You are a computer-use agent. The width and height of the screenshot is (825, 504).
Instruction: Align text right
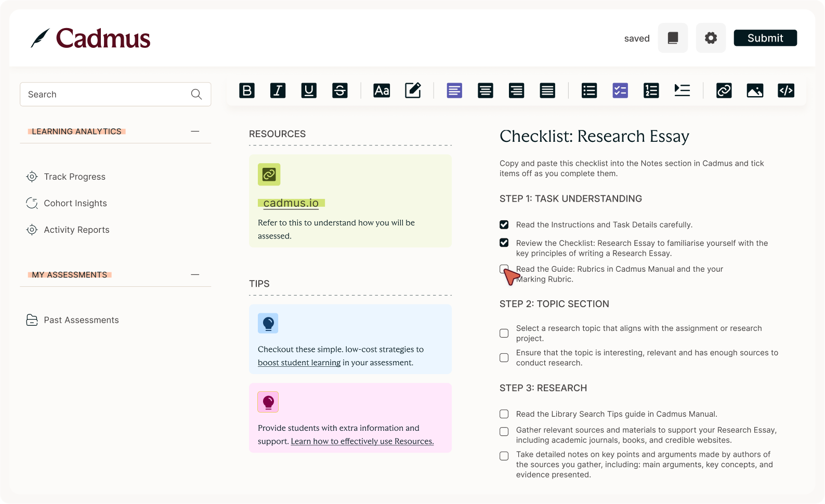click(x=516, y=90)
